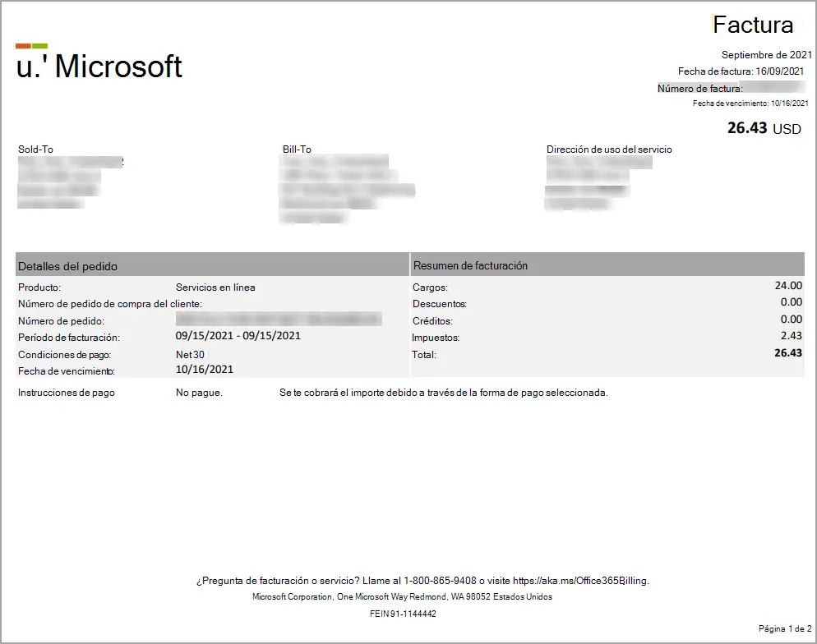817x644 pixels.
Task: Click the '24.00' charges amount
Action: pos(788,285)
